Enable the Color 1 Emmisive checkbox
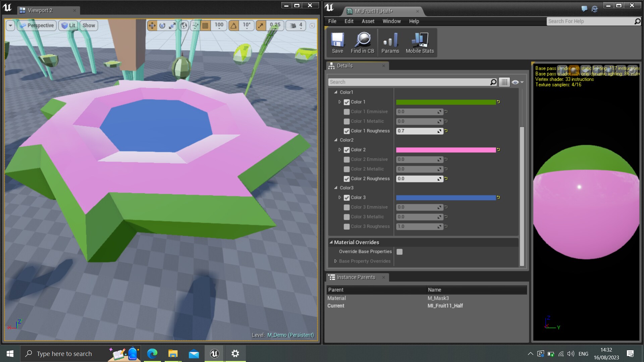The height and width of the screenshot is (362, 644). tap(346, 112)
